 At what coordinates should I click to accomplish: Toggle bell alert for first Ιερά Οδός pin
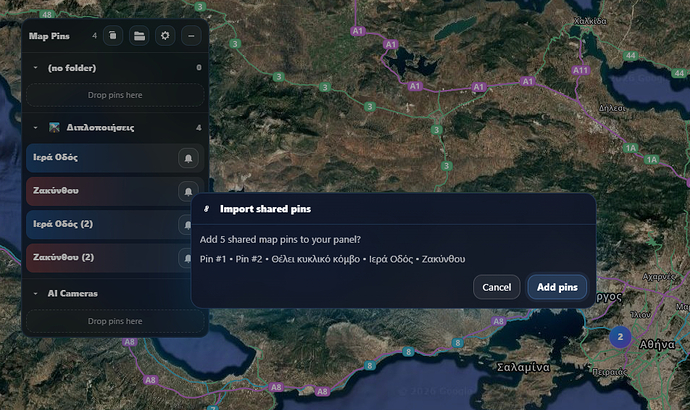[188, 158]
